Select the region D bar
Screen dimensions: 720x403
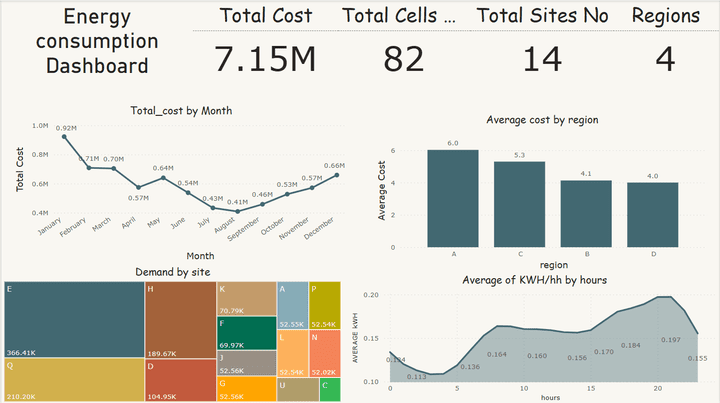pos(652,215)
